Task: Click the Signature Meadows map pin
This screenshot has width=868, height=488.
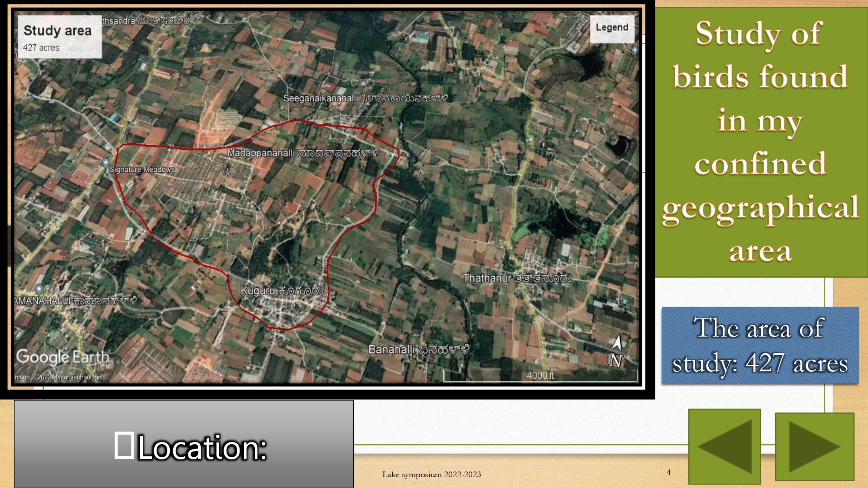Action: pyautogui.click(x=105, y=164)
